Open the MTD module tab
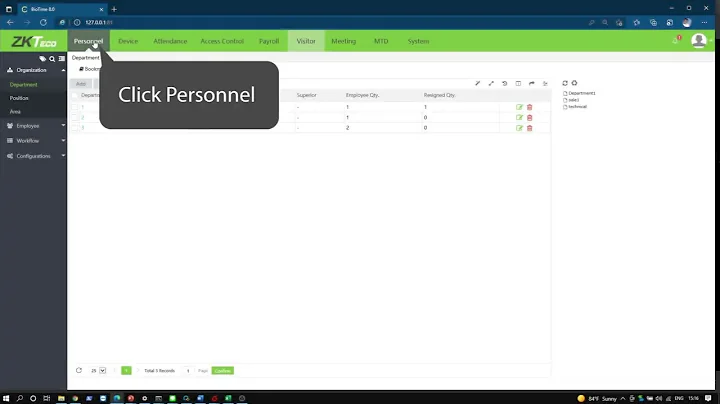This screenshot has height=404, width=720. [x=381, y=41]
